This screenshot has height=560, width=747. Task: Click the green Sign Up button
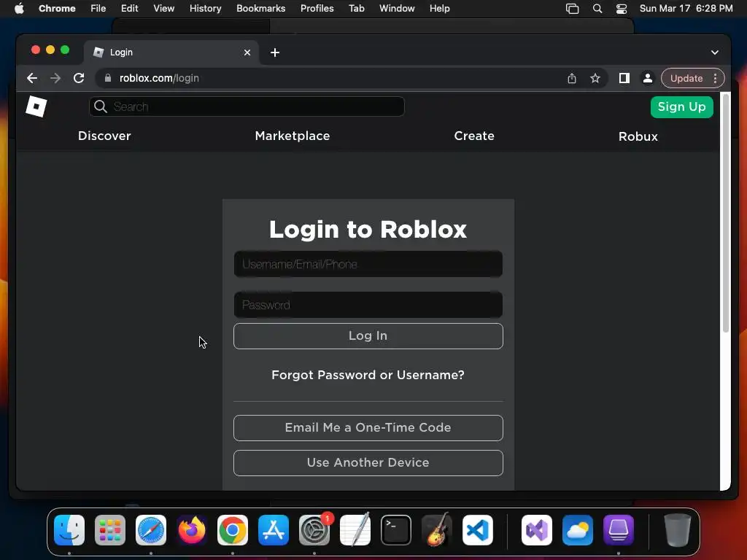[x=682, y=106]
